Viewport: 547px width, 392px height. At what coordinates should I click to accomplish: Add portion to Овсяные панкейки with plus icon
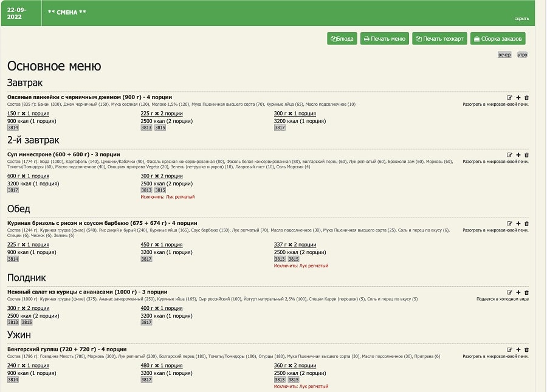tap(518, 98)
